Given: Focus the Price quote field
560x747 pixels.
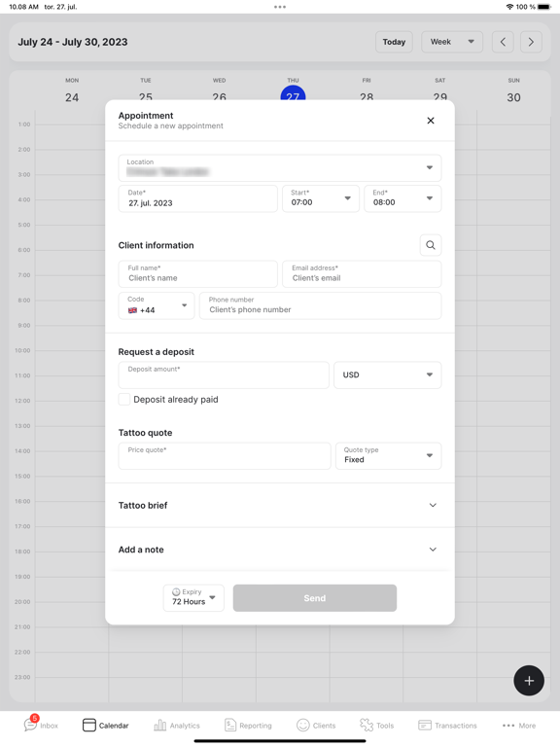Looking at the screenshot, I should point(225,456).
